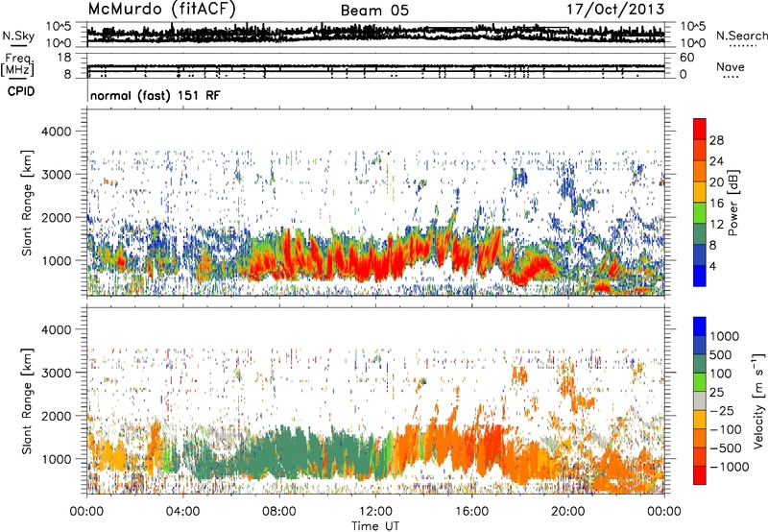
Task: Click the noise trace in top panel
Action: 375,34
